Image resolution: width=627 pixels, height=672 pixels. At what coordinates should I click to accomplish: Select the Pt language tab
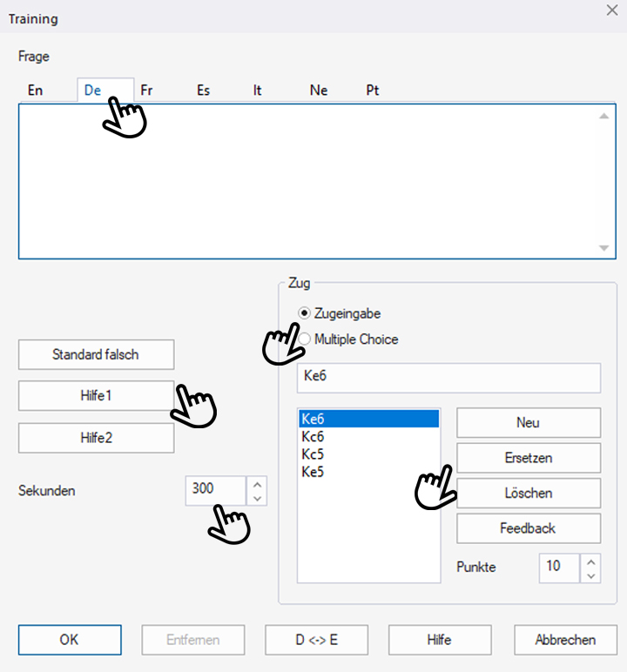373,91
